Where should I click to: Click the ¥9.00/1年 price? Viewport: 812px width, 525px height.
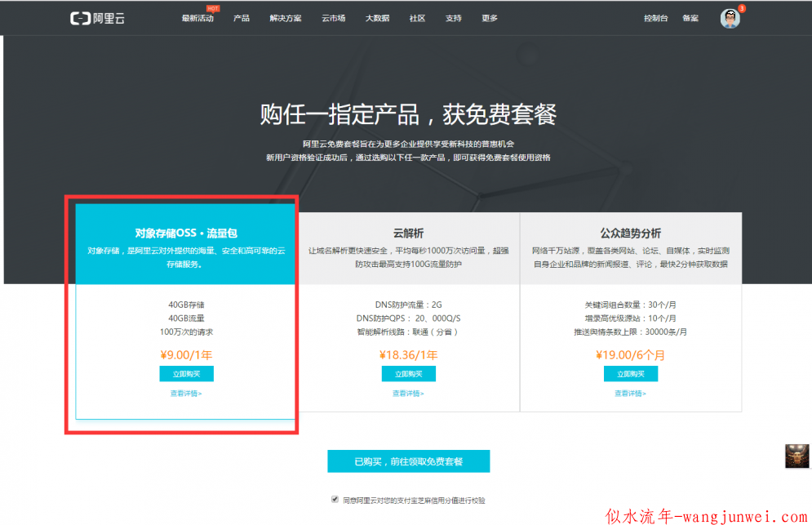(x=186, y=355)
